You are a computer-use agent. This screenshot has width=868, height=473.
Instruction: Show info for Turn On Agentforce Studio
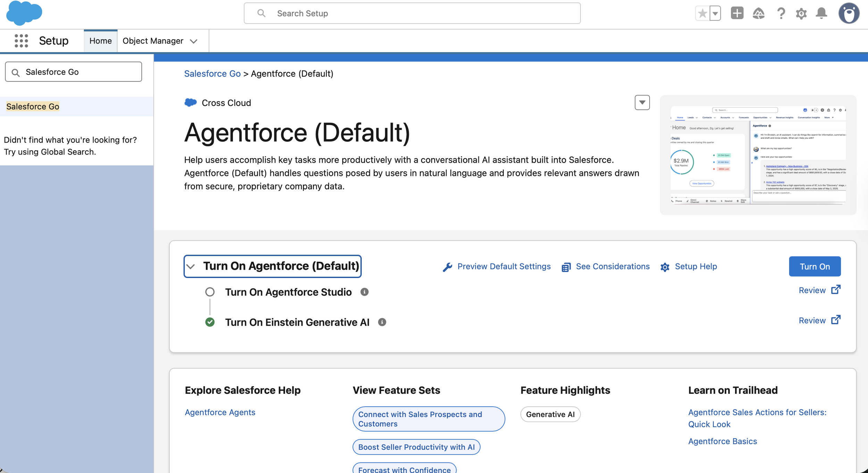364,292
